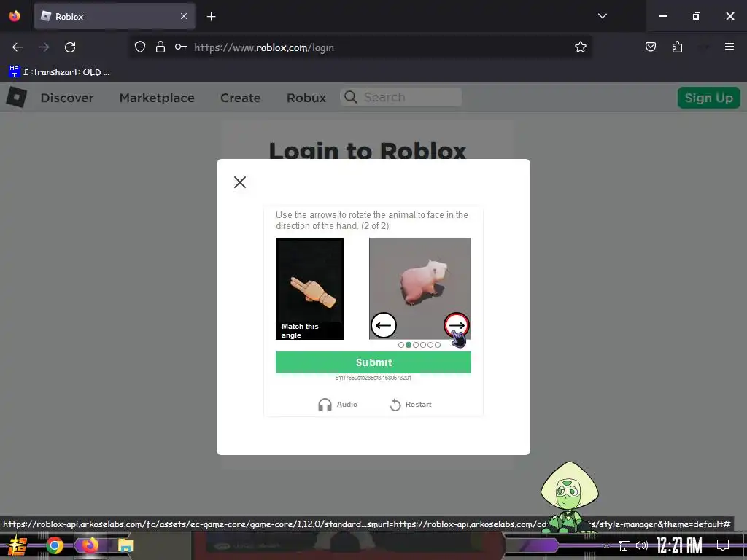The height and width of the screenshot is (560, 747).
Task: Click the Roblox search field
Action: [x=401, y=97]
